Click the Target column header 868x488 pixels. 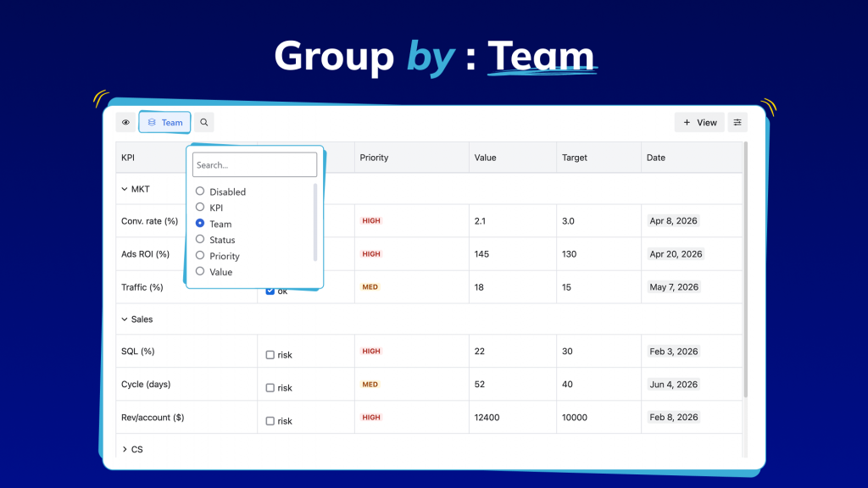pos(575,158)
